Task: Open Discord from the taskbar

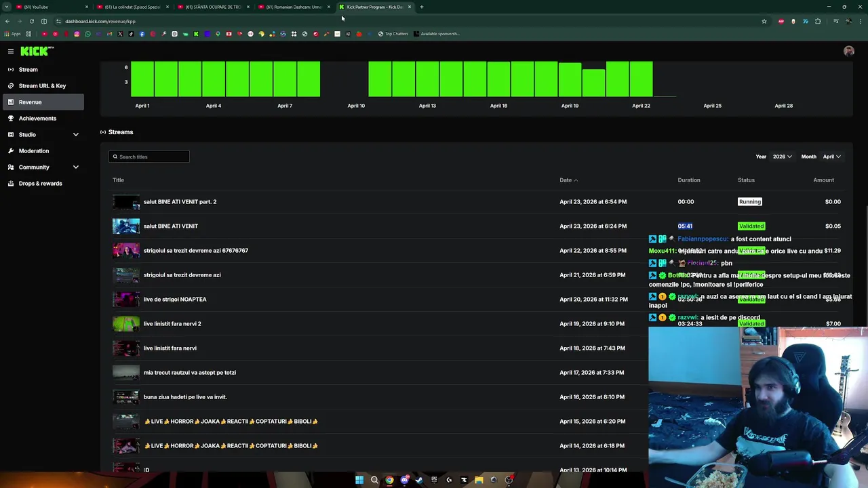Action: pyautogui.click(x=405, y=480)
